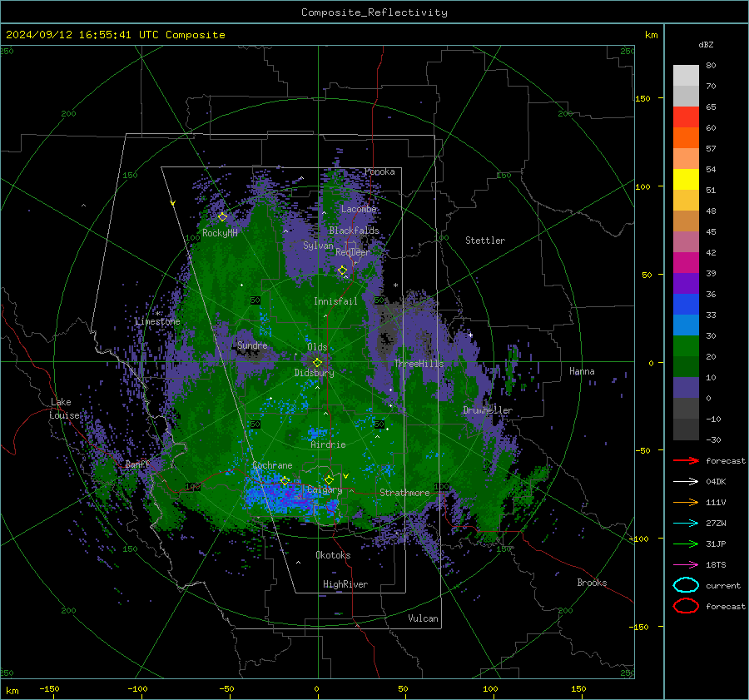Click the Olds town label
The height and width of the screenshot is (700, 749).
pos(317,347)
